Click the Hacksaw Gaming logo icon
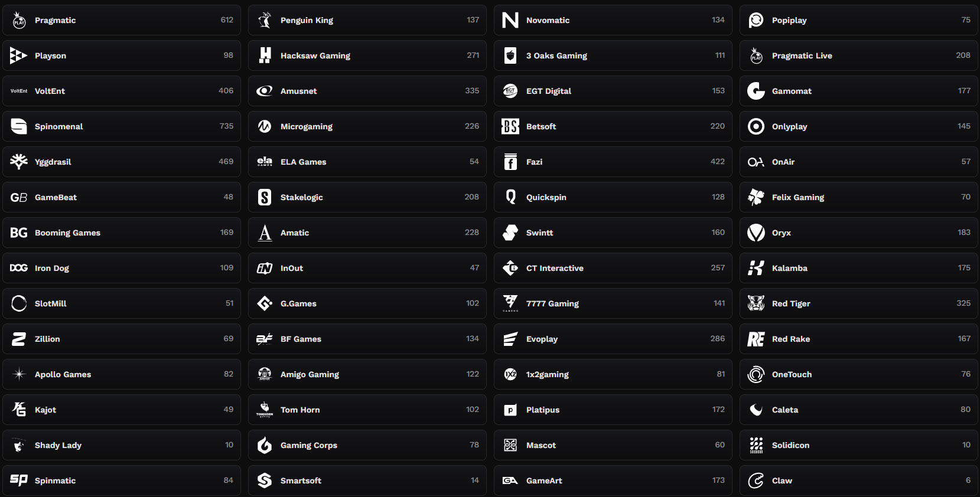 (265, 55)
